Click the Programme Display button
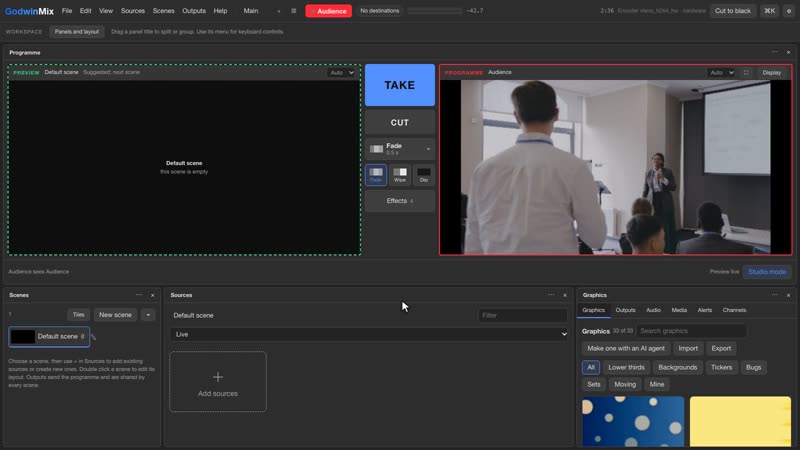 point(771,72)
